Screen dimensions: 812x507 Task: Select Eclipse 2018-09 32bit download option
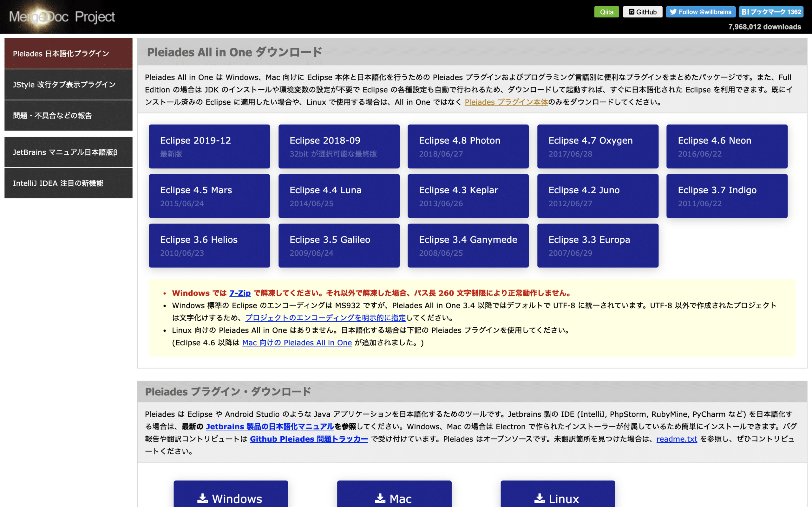tap(338, 146)
